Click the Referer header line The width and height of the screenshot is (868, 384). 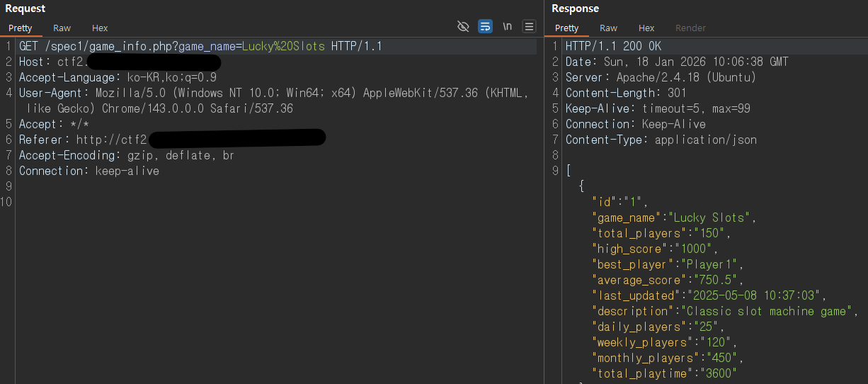pyautogui.click(x=172, y=139)
